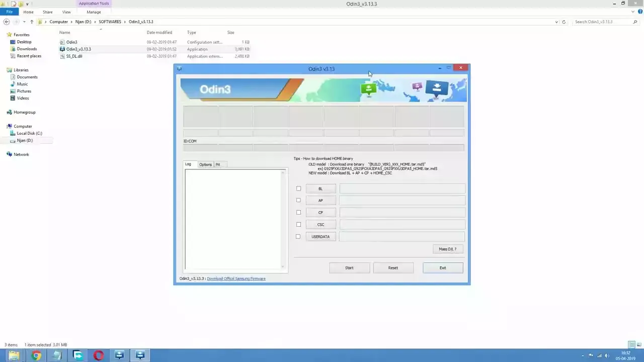Click the properties icon in quick access toolbar
The height and width of the screenshot is (362, 644).
click(15, 4)
